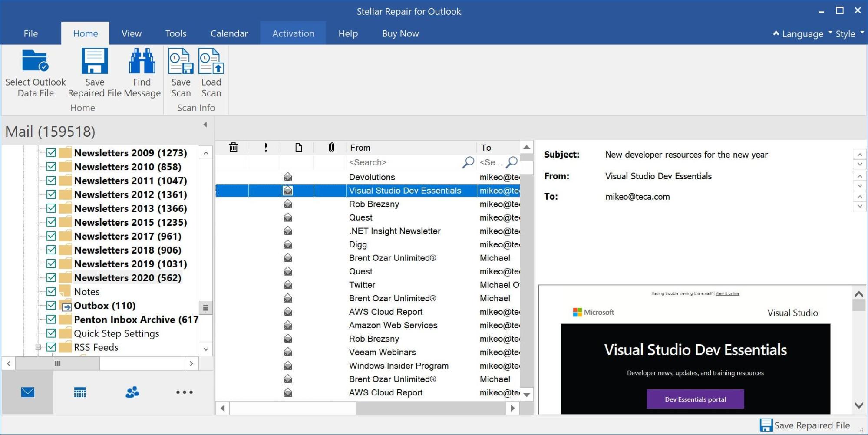This screenshot has width=868, height=435.
Task: Switch to Mail view icon
Action: coord(28,392)
